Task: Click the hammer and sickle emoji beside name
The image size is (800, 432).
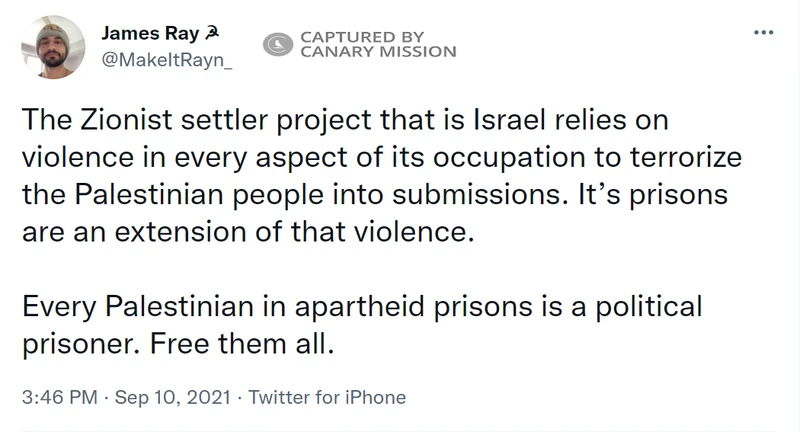Action: [x=212, y=34]
